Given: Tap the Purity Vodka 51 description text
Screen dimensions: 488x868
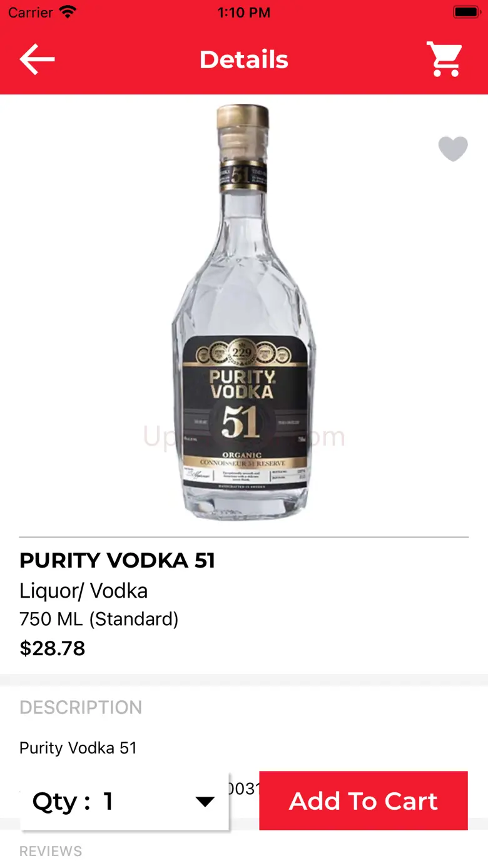Looking at the screenshot, I should click(78, 748).
